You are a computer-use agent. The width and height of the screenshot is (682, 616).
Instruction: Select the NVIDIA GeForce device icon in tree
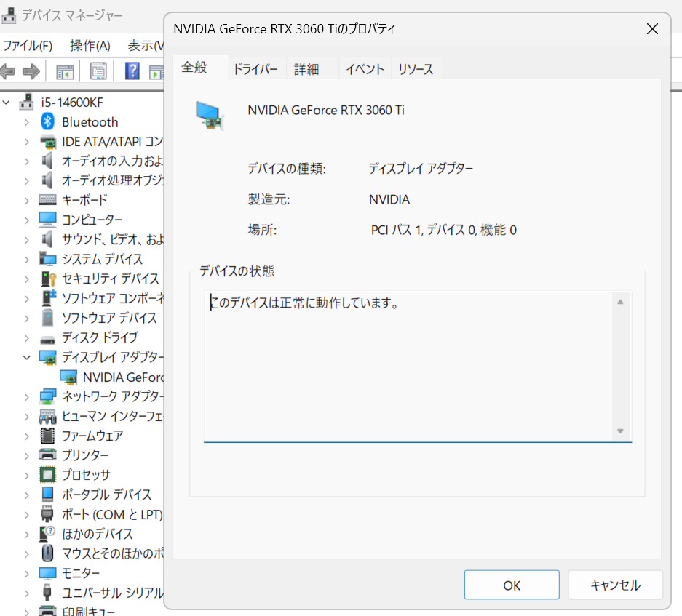[68, 377]
